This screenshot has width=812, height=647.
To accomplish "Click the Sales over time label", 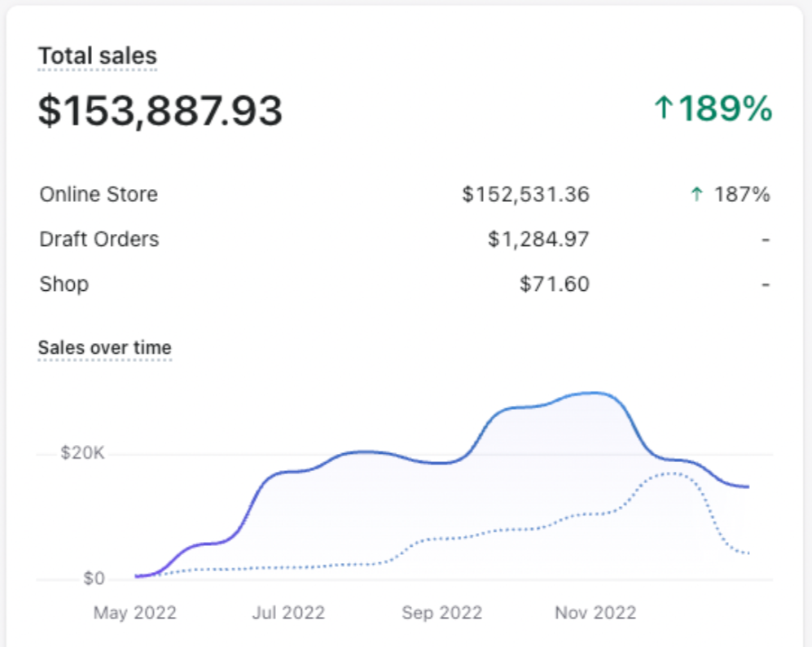I will [x=104, y=348].
